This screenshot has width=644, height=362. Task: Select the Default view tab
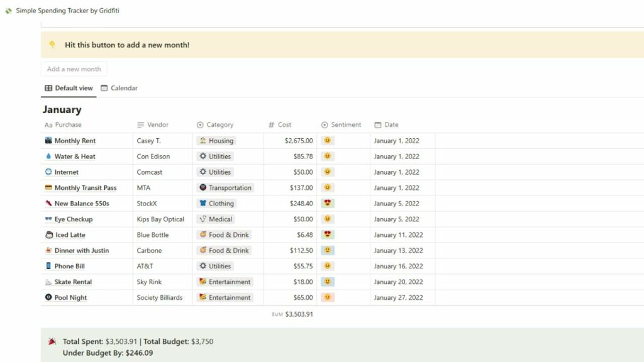68,88
